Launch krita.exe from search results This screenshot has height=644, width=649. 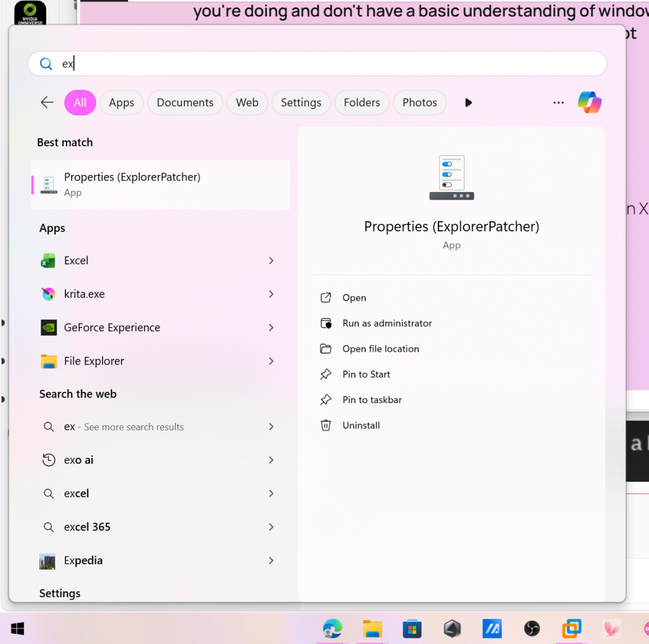click(84, 294)
